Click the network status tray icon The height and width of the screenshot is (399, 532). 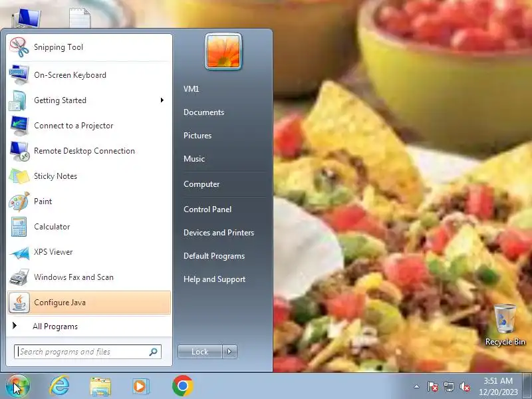[x=448, y=386]
